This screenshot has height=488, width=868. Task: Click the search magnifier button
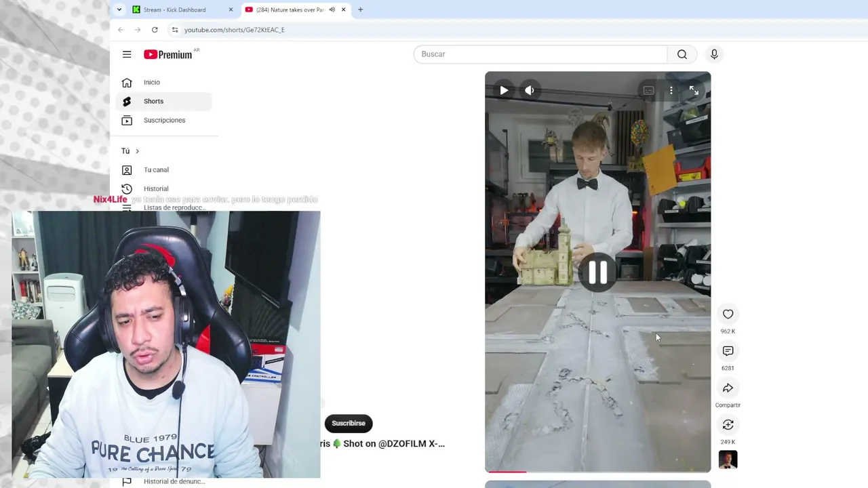click(682, 54)
